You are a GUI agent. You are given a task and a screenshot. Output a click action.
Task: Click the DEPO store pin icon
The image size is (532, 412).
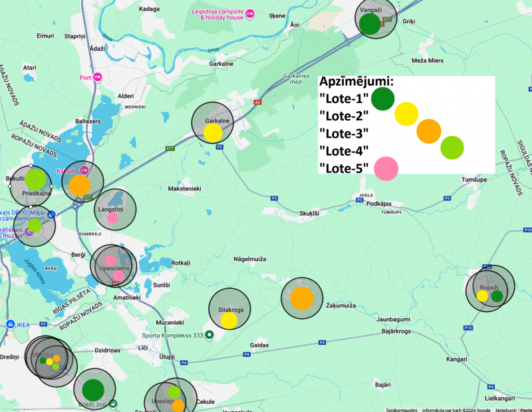(51, 215)
